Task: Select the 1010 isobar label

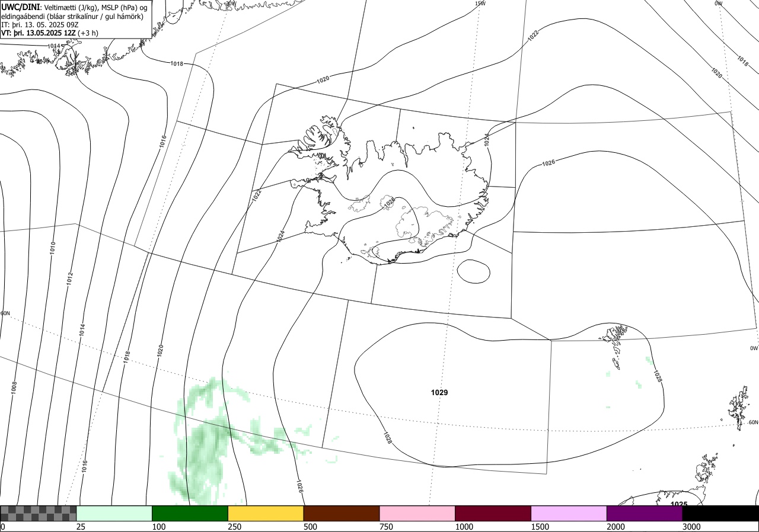Action: (53, 248)
